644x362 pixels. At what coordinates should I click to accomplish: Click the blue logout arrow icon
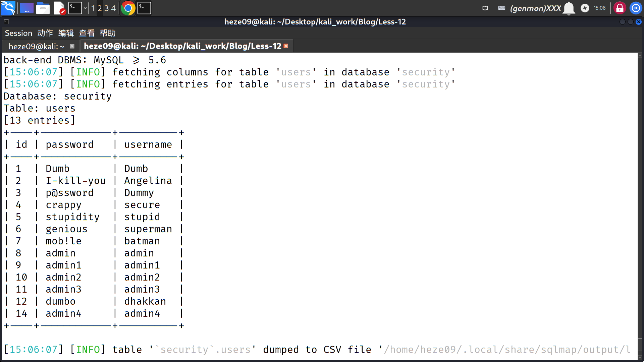pos(636,8)
